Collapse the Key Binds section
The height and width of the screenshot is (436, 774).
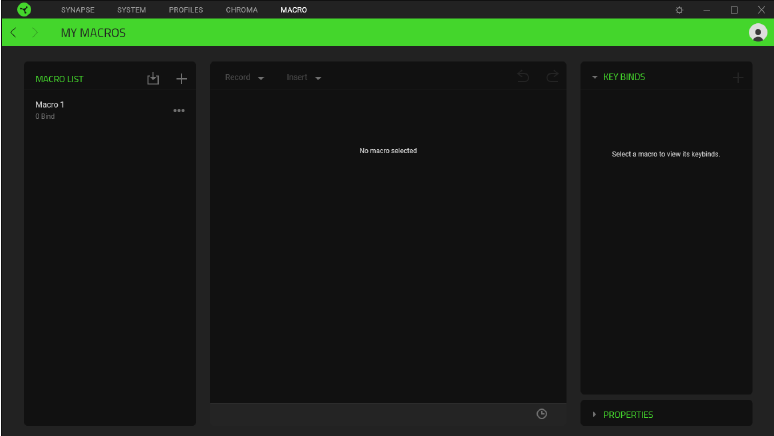click(594, 77)
